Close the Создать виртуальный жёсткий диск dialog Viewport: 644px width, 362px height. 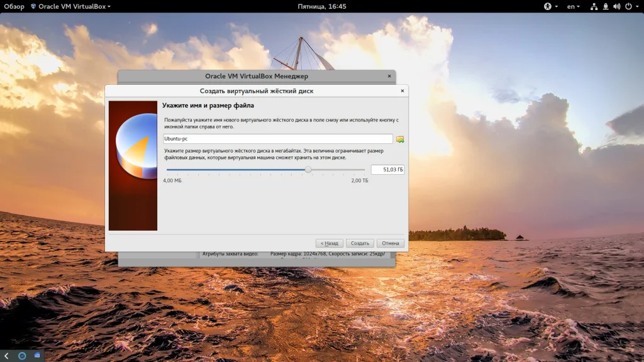(x=402, y=91)
